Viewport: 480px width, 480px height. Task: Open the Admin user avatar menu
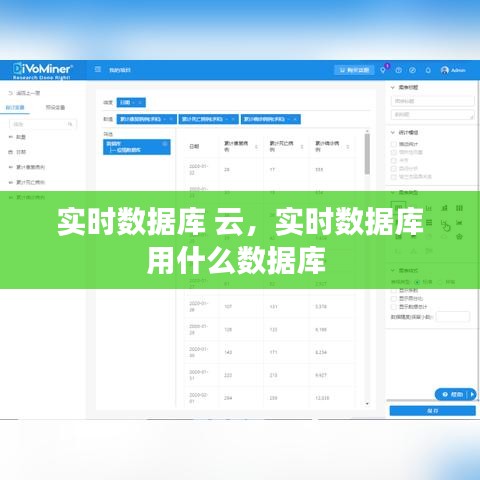pos(453,70)
